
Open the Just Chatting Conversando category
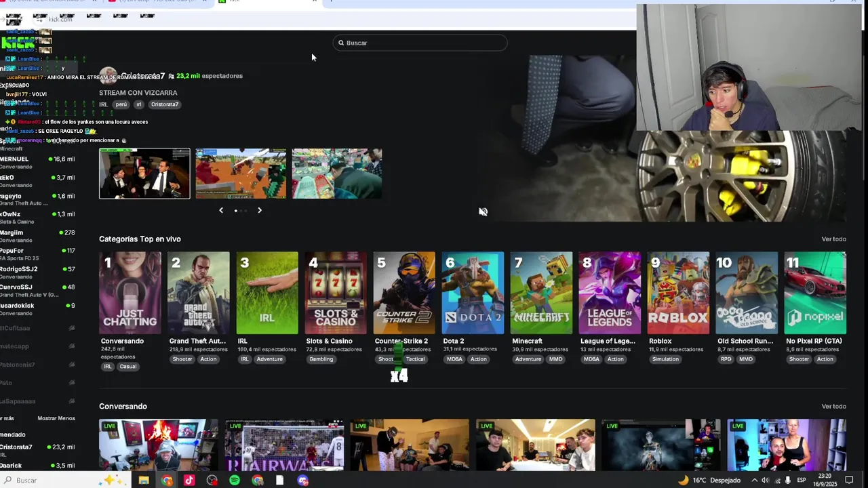click(130, 293)
